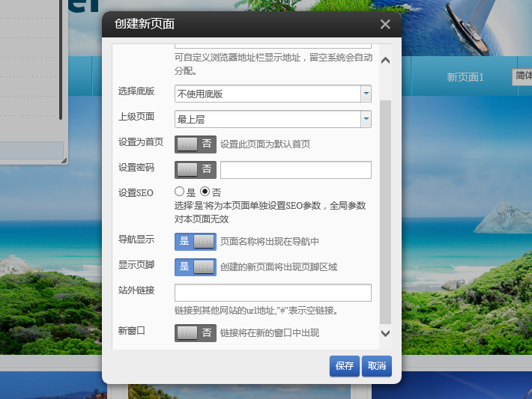The image size is (532, 399).
Task: Click the 取消 button
Action: pos(377,366)
